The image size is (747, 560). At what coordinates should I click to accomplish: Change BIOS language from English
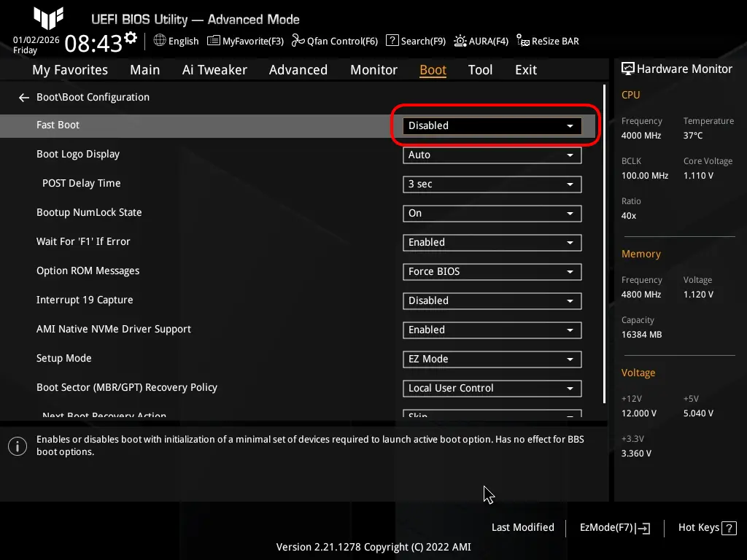click(175, 41)
